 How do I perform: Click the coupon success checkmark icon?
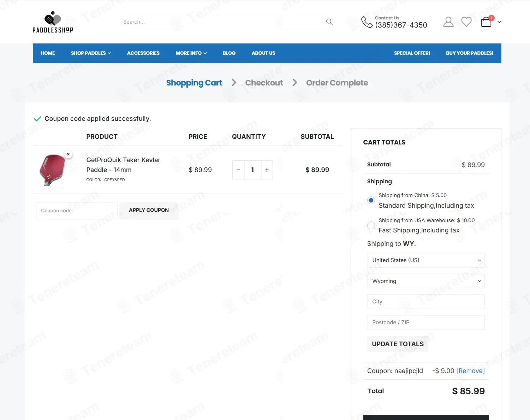(x=37, y=119)
